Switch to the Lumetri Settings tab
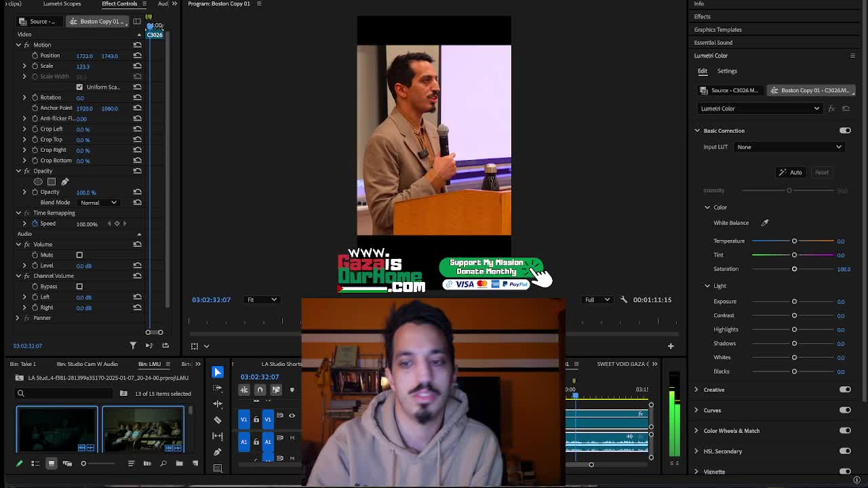This screenshot has height=488, width=868. tap(727, 71)
